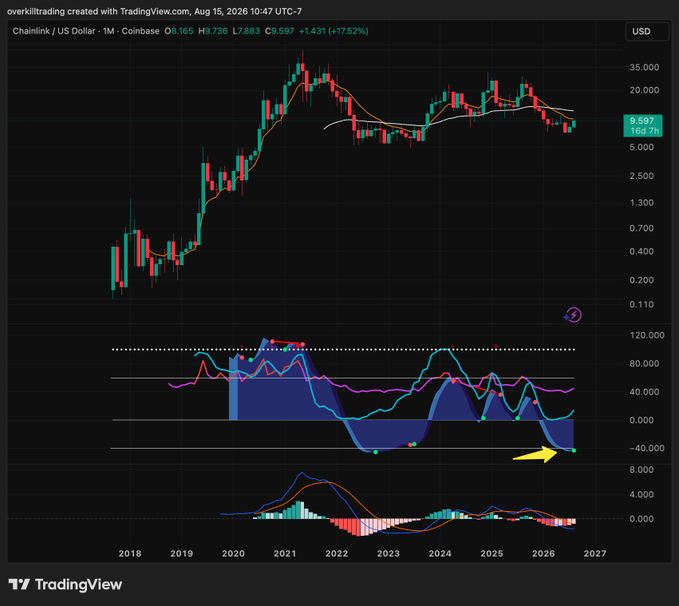The image size is (679, 606).
Task: Click the latest green monthly candle
Action: 574,124
